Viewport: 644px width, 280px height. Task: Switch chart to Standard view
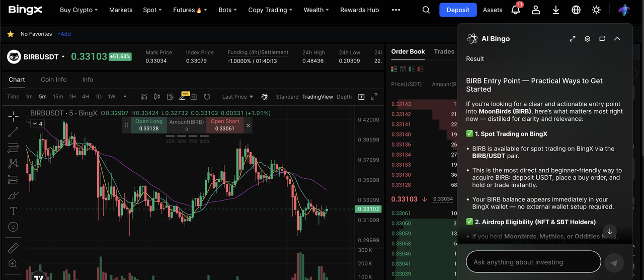click(x=287, y=97)
